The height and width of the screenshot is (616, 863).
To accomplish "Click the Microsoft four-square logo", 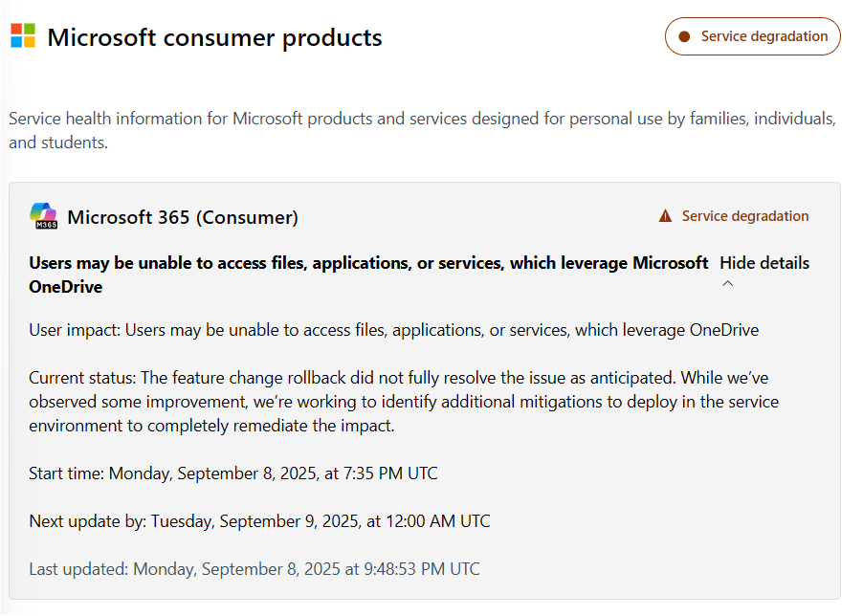I will (x=23, y=36).
